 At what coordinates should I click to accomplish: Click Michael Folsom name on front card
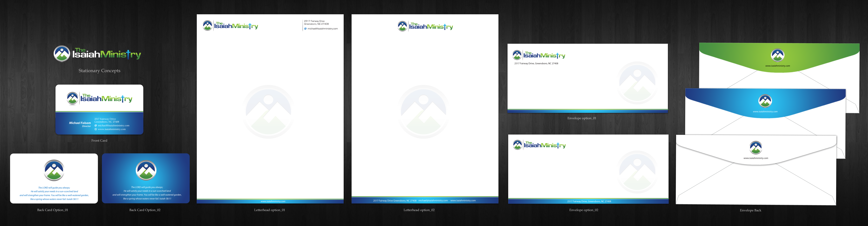click(x=80, y=123)
